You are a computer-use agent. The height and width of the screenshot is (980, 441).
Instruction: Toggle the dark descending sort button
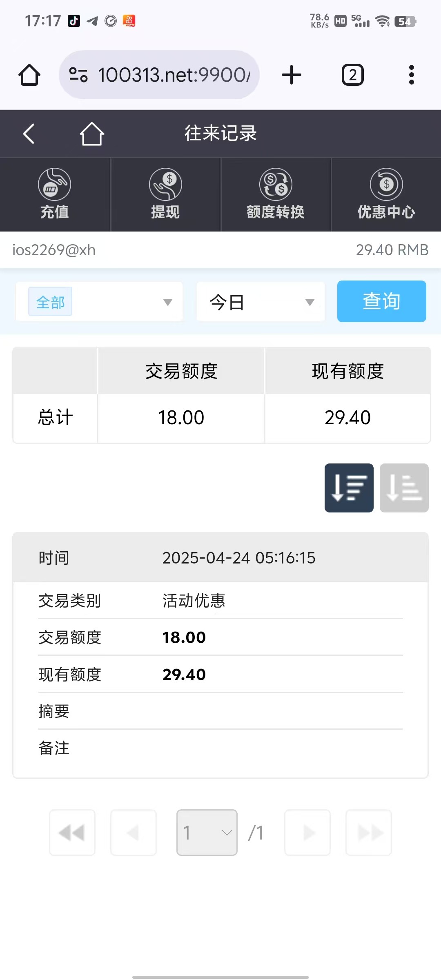tap(349, 488)
